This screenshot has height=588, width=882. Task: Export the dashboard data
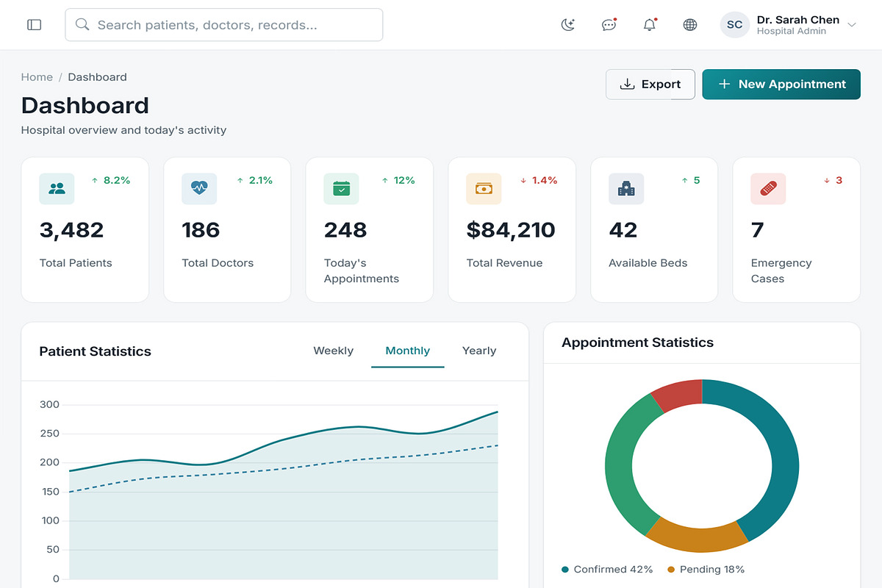(650, 85)
